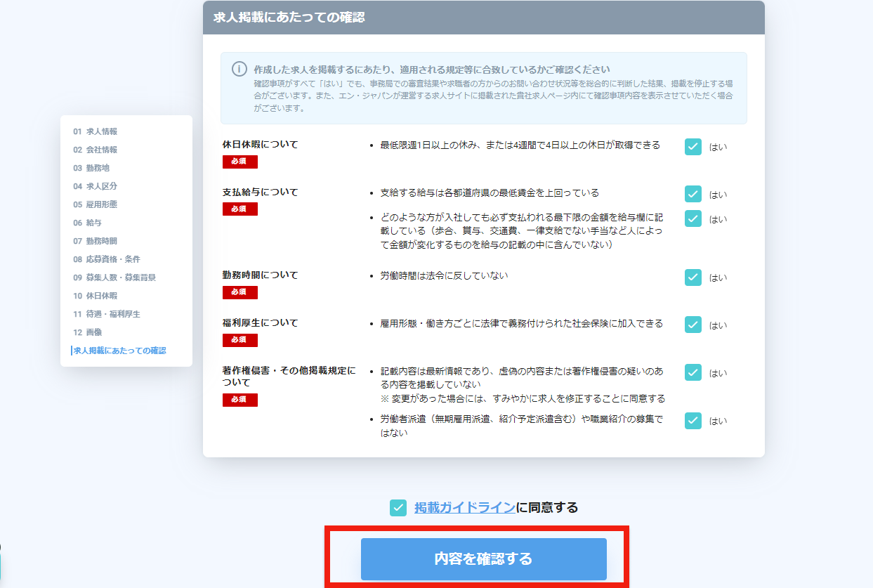Click the 内容を確認する button
This screenshot has height=588, width=873.
point(484,559)
